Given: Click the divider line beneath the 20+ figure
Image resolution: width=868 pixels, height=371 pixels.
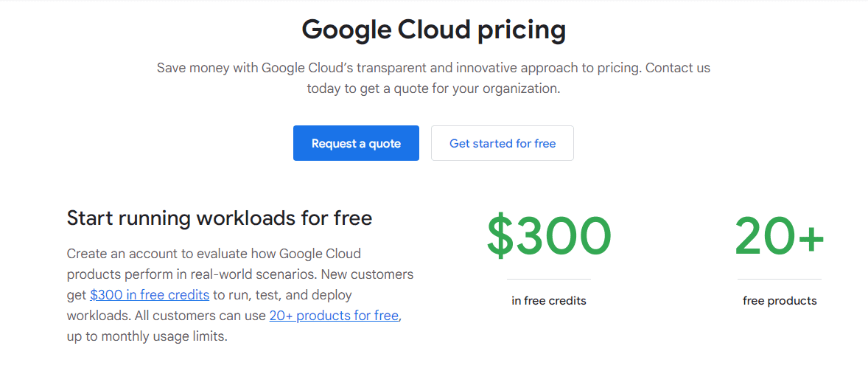Looking at the screenshot, I should [779, 280].
